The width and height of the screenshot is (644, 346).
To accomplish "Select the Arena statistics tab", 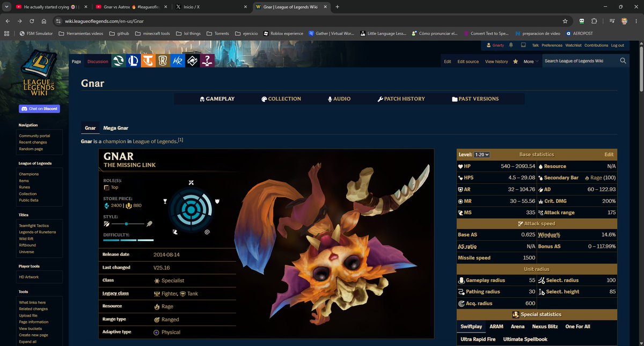I will click(x=517, y=326).
